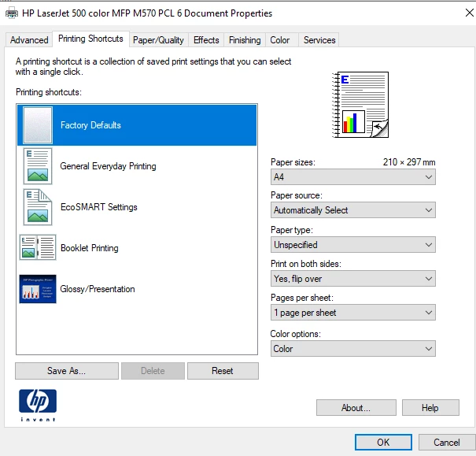
Task: Click the 'Booklet Printing' list label
Action: click(90, 248)
